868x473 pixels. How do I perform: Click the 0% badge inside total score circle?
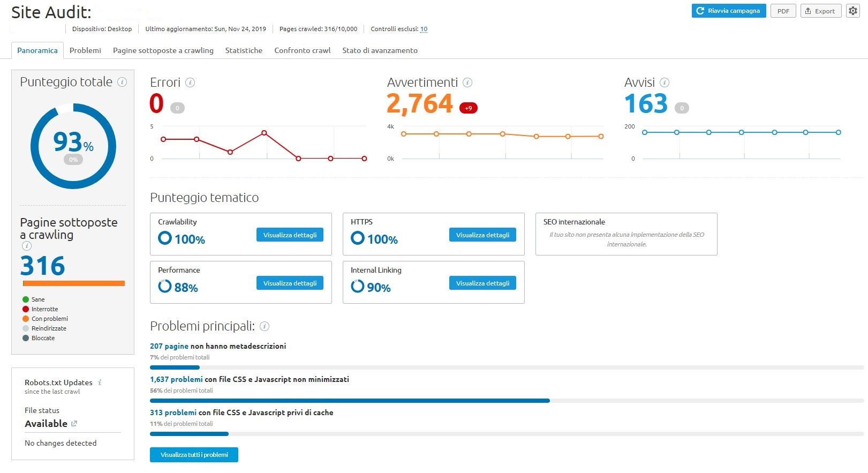tap(73, 160)
